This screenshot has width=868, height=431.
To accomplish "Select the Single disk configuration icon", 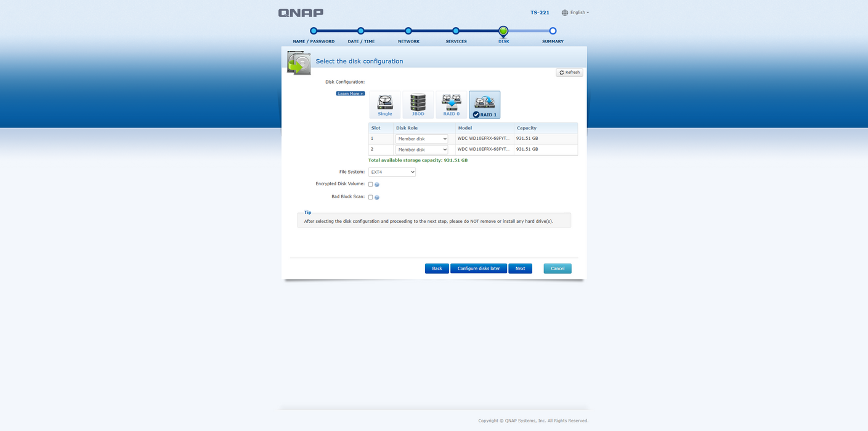I will pos(385,105).
